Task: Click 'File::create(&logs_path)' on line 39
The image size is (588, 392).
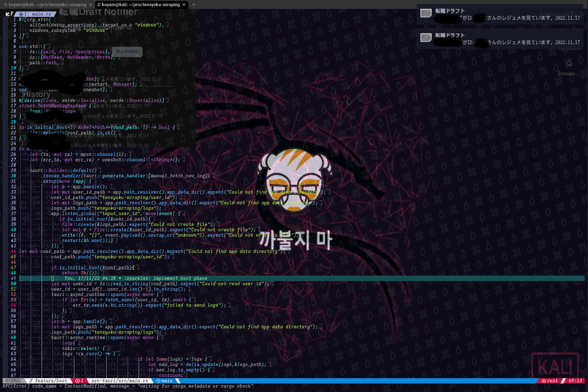Action: 103,224
